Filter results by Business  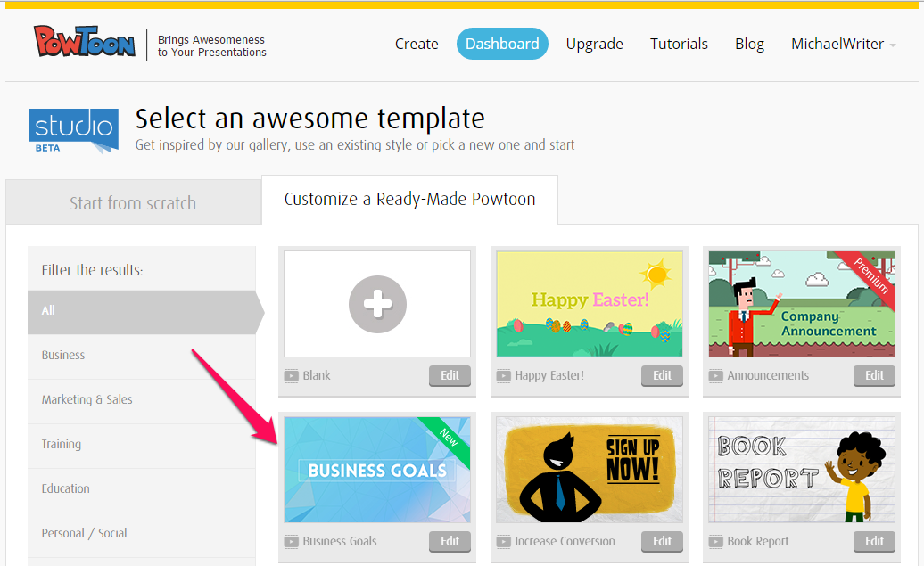pyautogui.click(x=142, y=355)
